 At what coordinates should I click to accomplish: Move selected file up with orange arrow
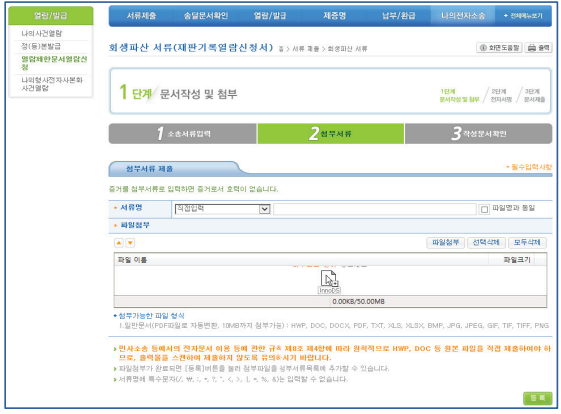point(119,243)
